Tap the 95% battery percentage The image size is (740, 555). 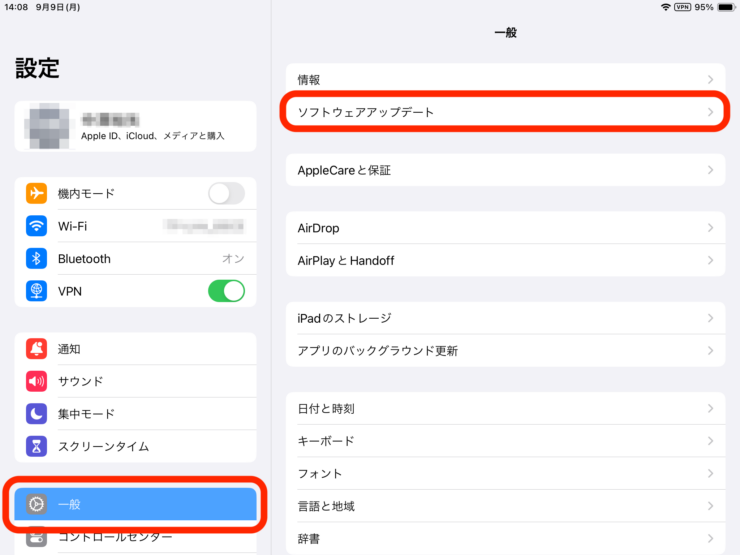click(704, 7)
